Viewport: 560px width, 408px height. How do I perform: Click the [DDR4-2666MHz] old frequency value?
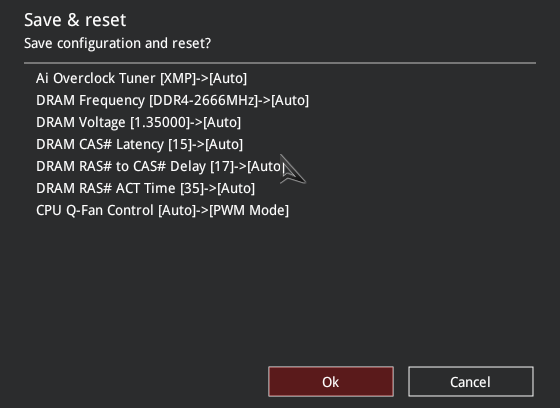203,100
